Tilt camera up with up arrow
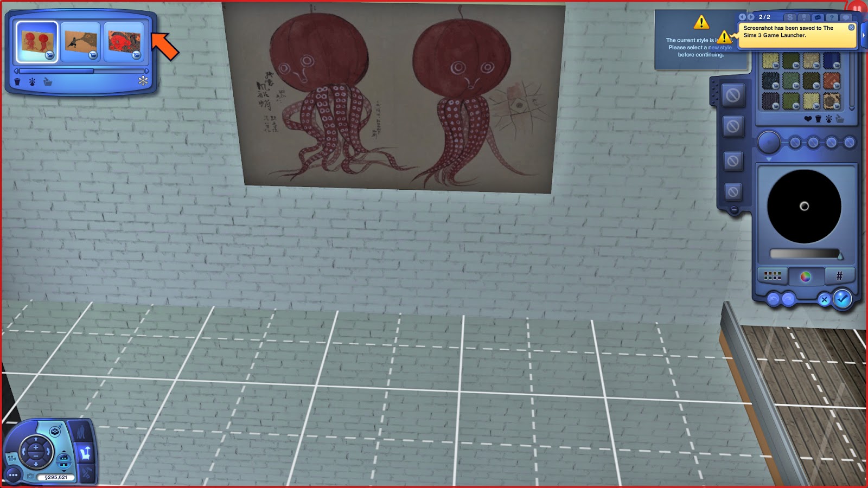 pos(36,439)
